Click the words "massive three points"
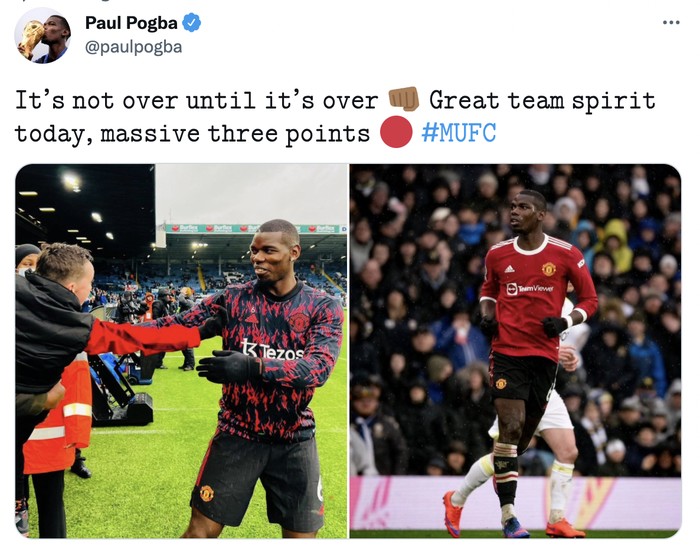 235,134
